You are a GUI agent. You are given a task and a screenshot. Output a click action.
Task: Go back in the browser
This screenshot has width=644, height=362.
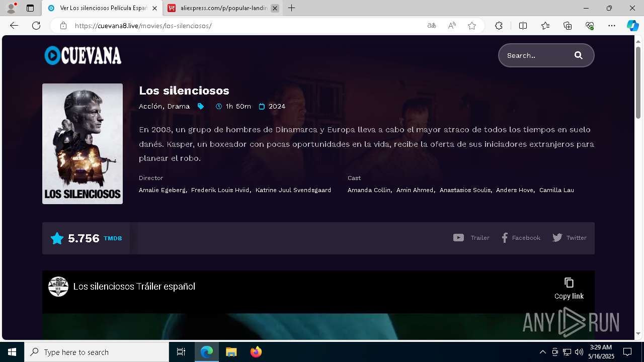pos(14,26)
